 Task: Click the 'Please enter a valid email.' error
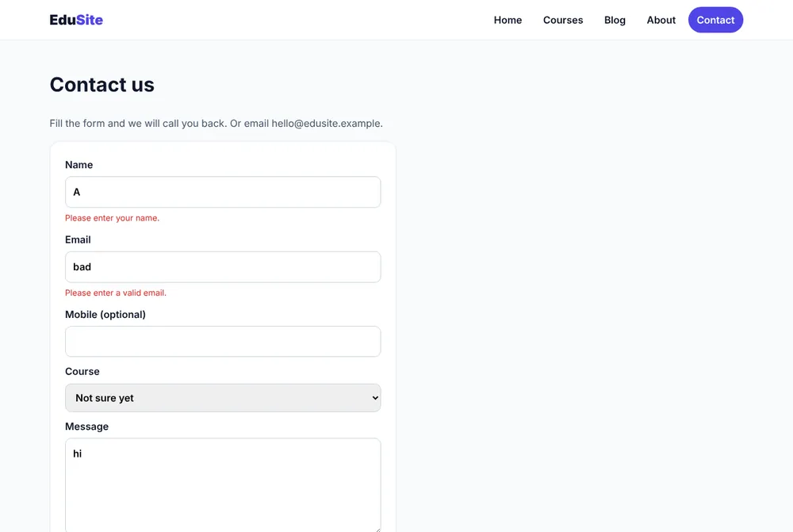click(x=116, y=293)
